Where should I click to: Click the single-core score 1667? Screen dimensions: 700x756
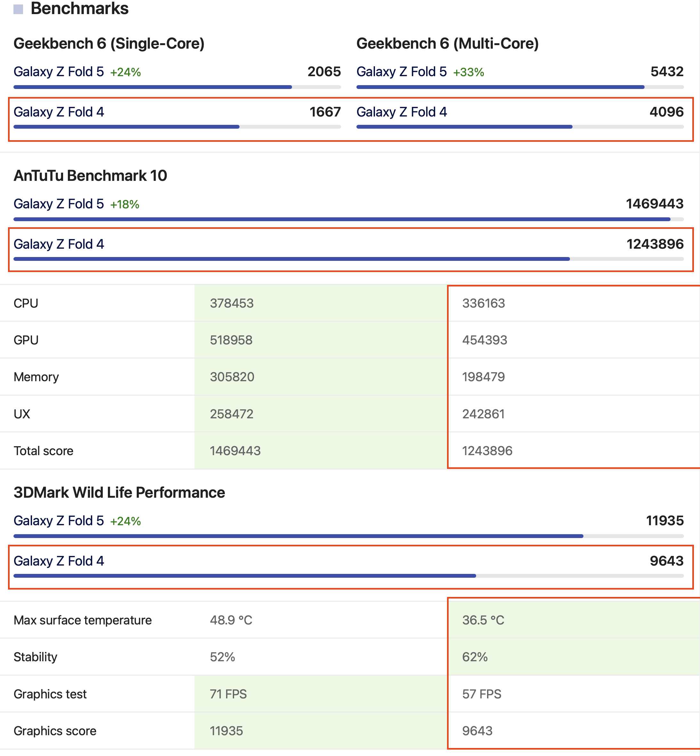pos(325,112)
